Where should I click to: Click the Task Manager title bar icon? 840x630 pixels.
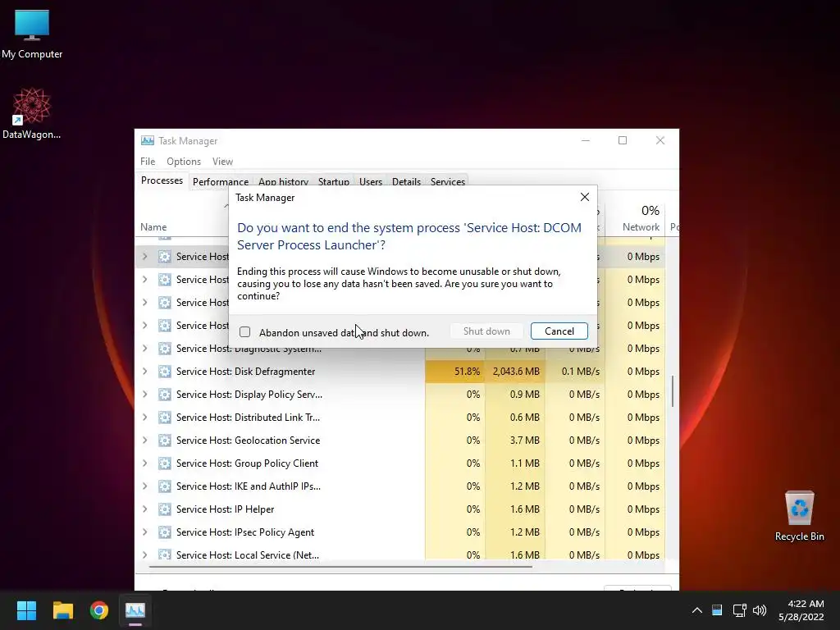[148, 141]
